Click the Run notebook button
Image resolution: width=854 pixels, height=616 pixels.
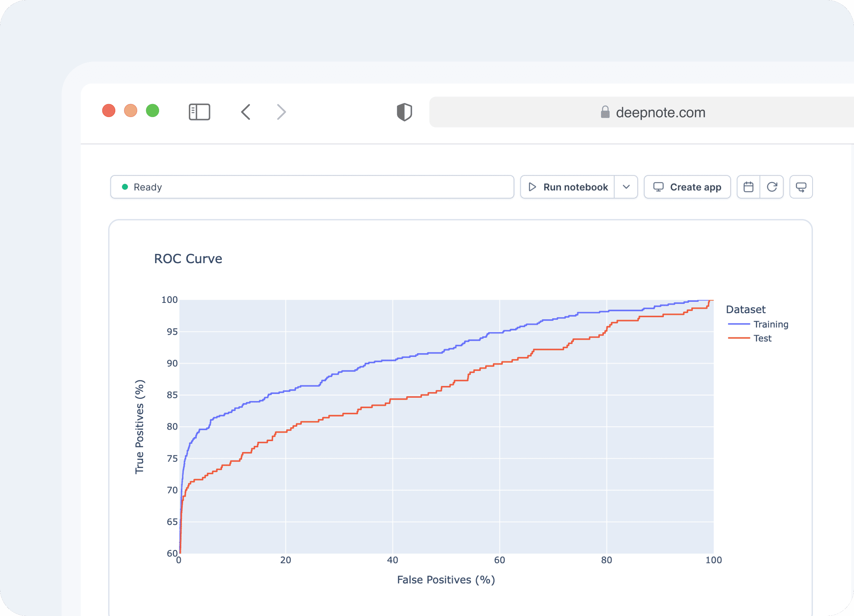pyautogui.click(x=575, y=187)
